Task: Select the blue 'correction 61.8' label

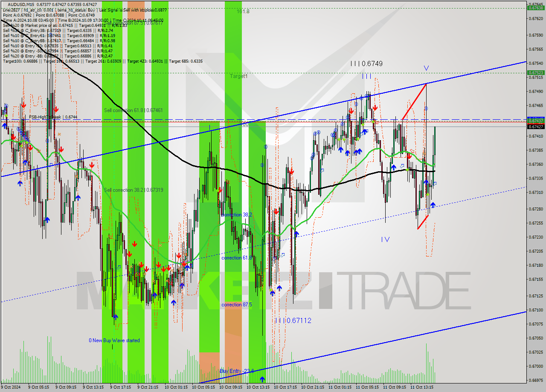Action: point(237,258)
